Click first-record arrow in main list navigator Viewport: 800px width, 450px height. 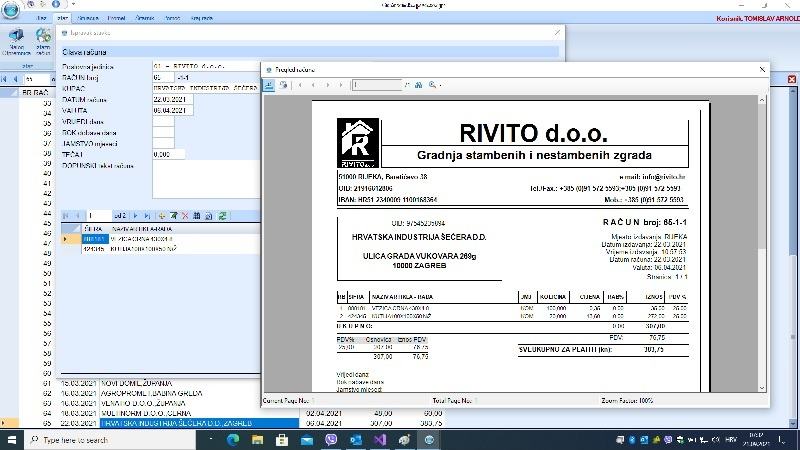point(4,79)
